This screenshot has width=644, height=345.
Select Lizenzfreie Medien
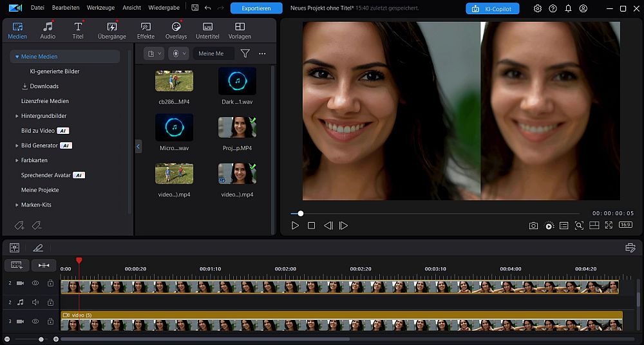coord(45,101)
